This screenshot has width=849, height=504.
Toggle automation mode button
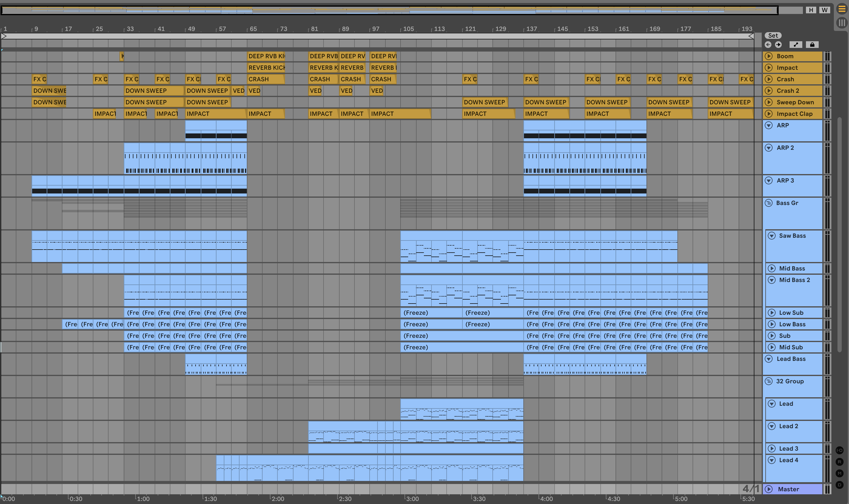tap(796, 45)
